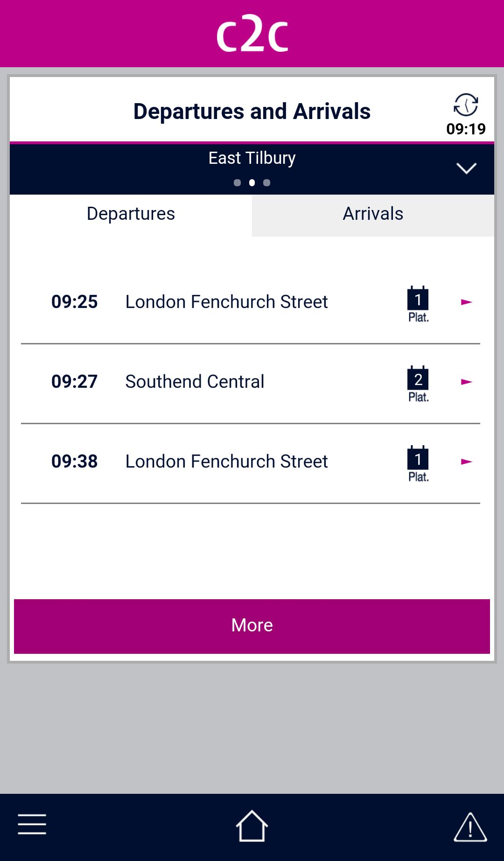The height and width of the screenshot is (861, 504).
Task: Open the 09:27 Southend Central service
Action: (x=195, y=382)
